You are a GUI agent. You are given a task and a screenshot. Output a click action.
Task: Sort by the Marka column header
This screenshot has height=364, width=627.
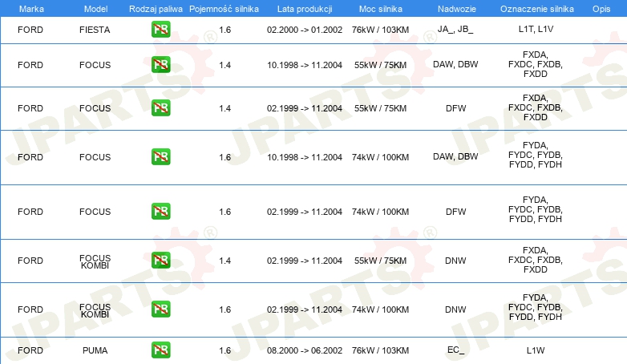(x=31, y=9)
